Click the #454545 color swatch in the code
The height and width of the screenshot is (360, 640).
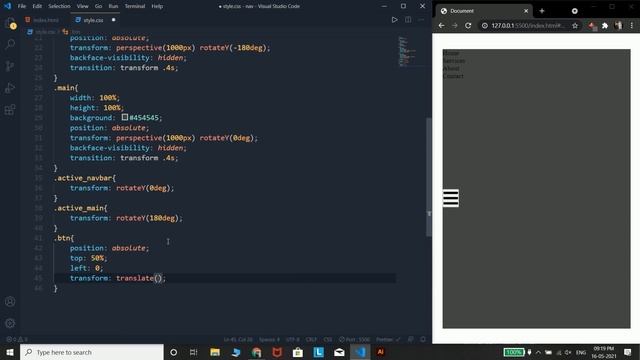pos(125,117)
